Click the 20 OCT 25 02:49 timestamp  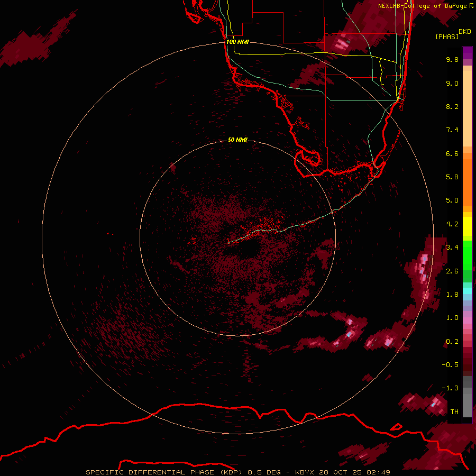tap(354, 472)
